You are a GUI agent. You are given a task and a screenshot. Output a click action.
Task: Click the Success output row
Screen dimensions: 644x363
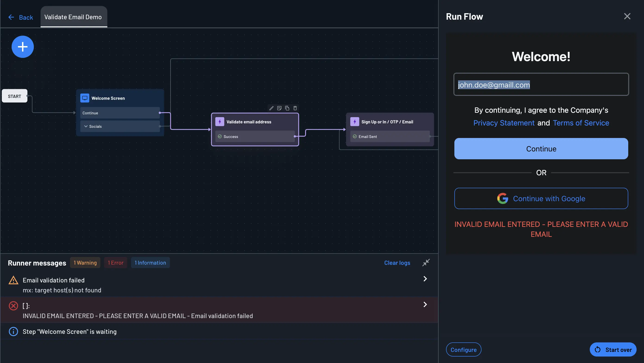(255, 136)
